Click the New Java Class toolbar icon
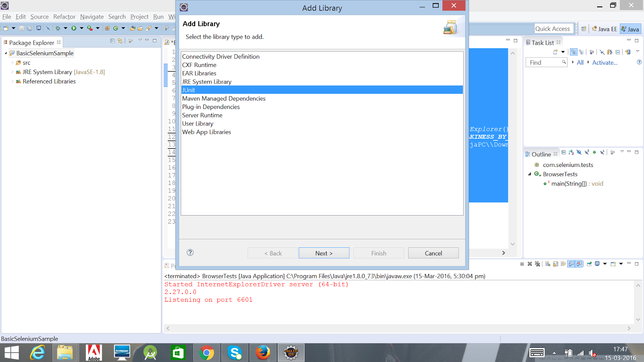This screenshot has height=362, width=644. point(116,28)
